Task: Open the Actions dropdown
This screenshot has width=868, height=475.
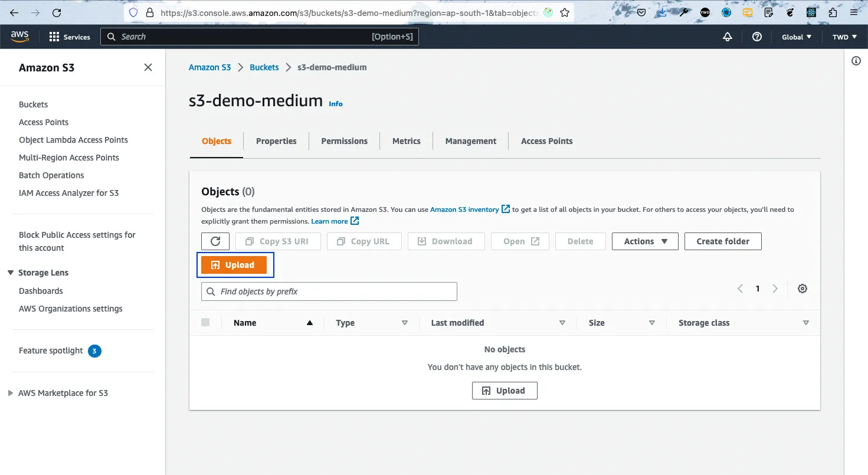Action: pos(645,241)
